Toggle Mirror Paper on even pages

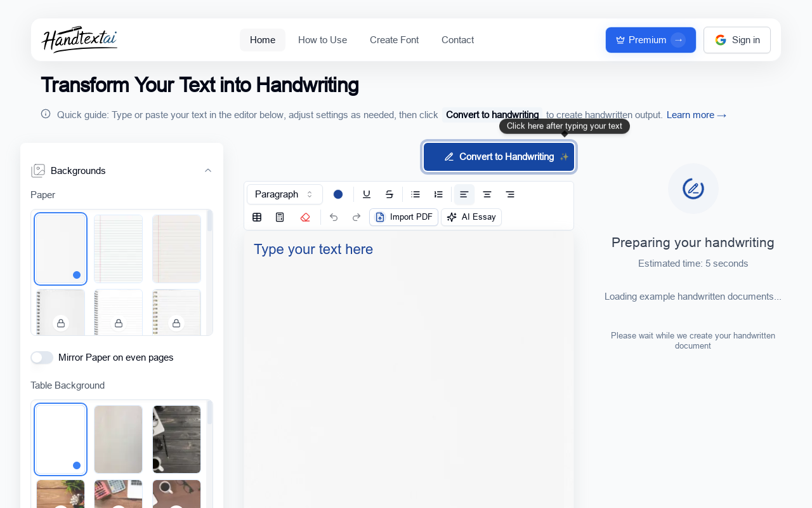[x=42, y=358]
